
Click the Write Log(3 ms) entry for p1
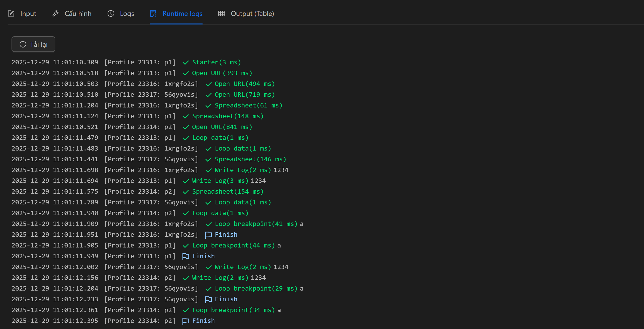point(220,181)
